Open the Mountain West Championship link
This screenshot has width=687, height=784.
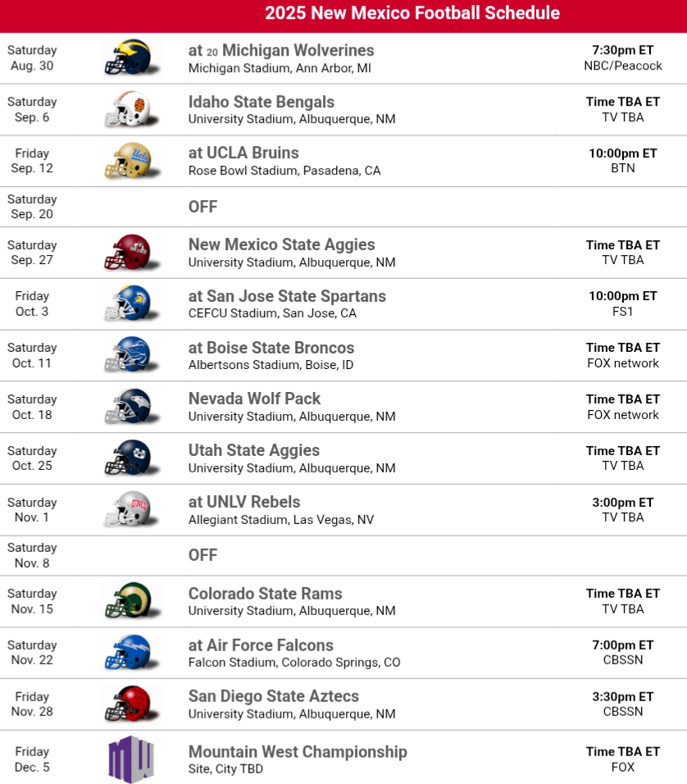click(298, 751)
